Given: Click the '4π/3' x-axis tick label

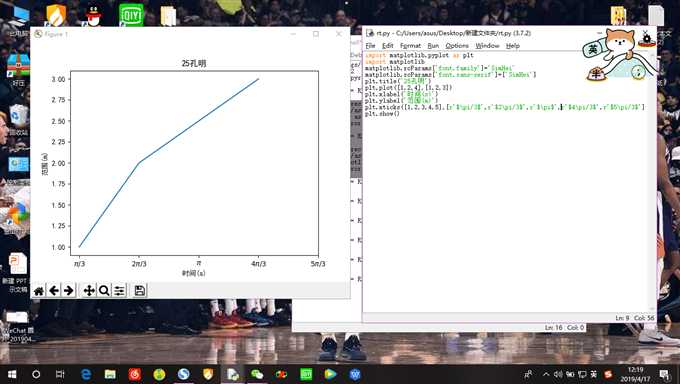Looking at the screenshot, I should [x=258, y=264].
